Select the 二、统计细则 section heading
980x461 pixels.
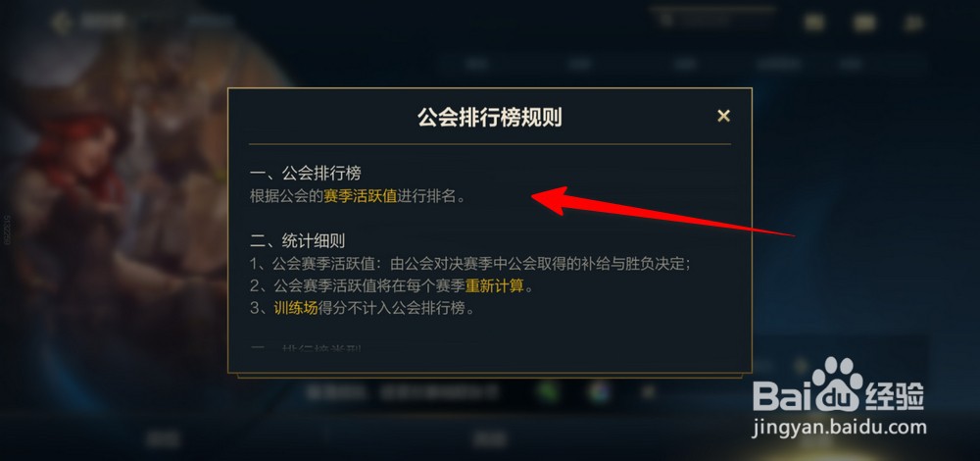pos(297,240)
